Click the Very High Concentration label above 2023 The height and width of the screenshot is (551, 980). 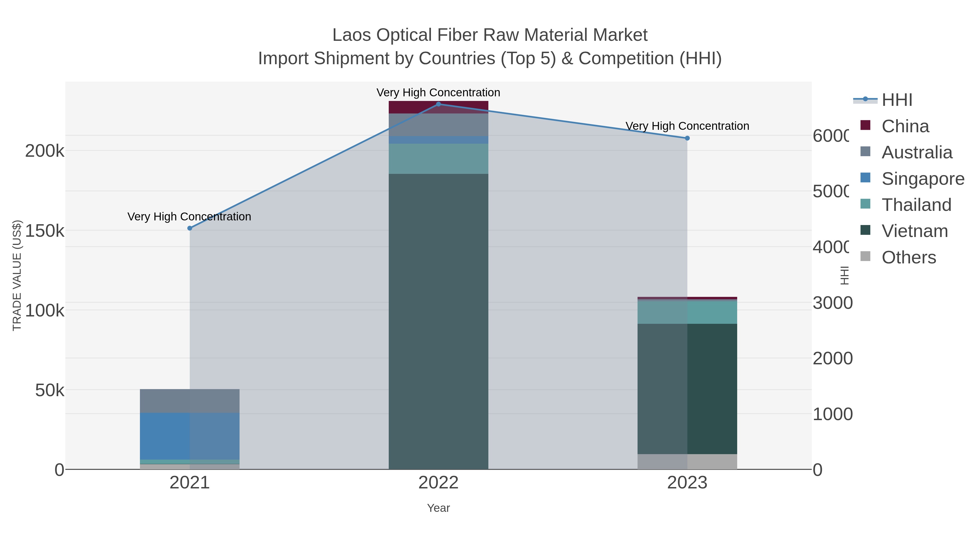pos(687,126)
